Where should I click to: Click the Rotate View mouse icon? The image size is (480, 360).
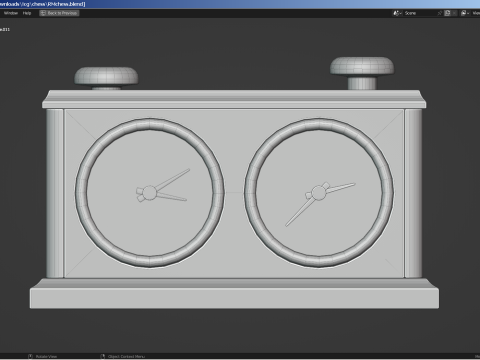pos(30,356)
